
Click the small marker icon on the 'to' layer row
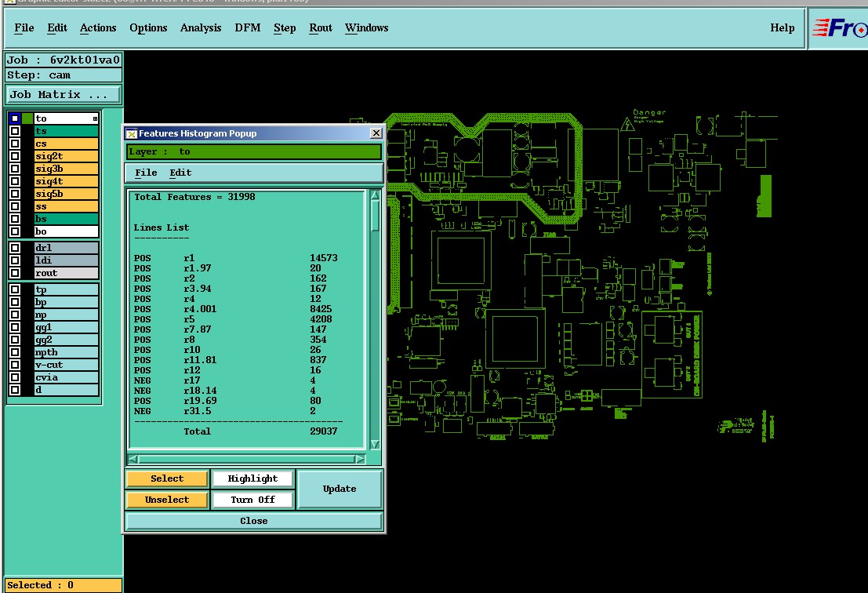(95, 119)
